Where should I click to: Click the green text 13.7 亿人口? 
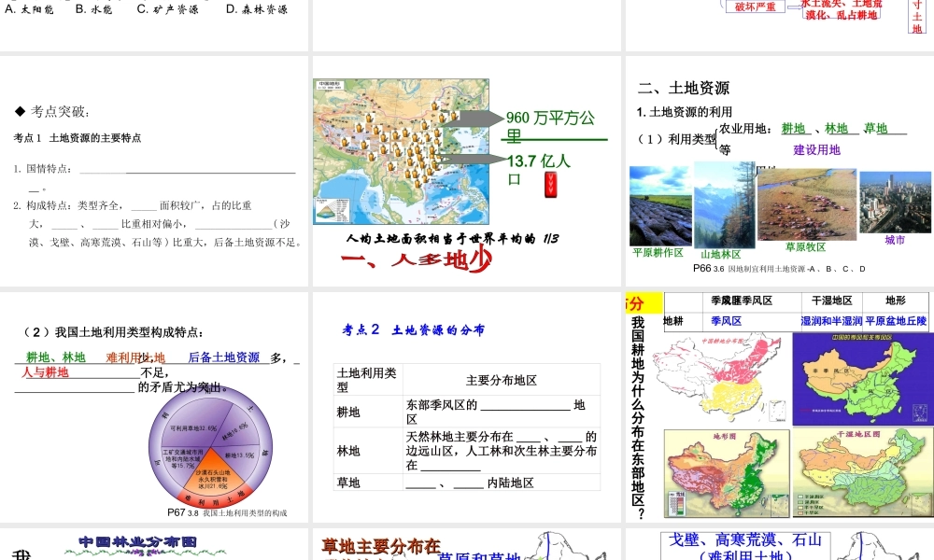[x=539, y=170]
